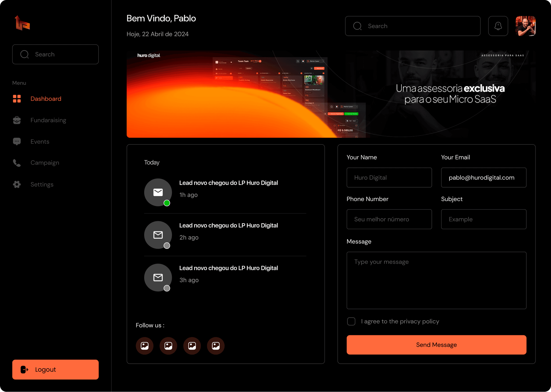Click the mail icon on 1h ago lead
Image resolution: width=551 pixels, height=392 pixels.
point(158,192)
